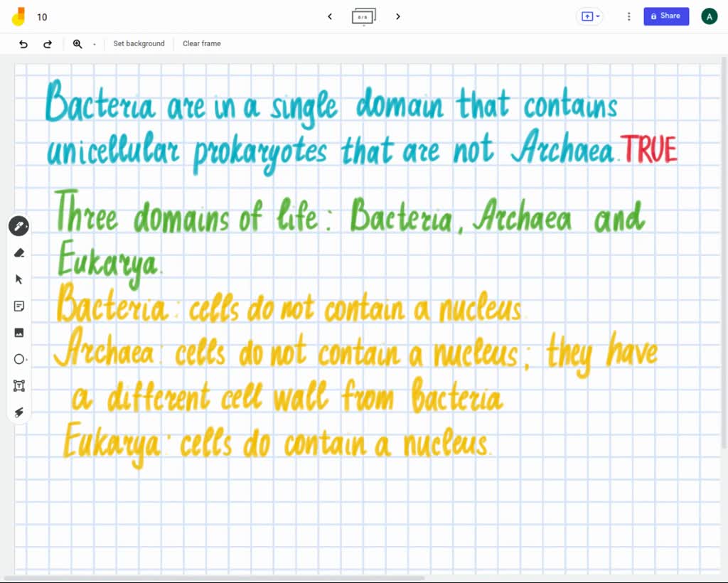Click Clear frame

(x=201, y=43)
